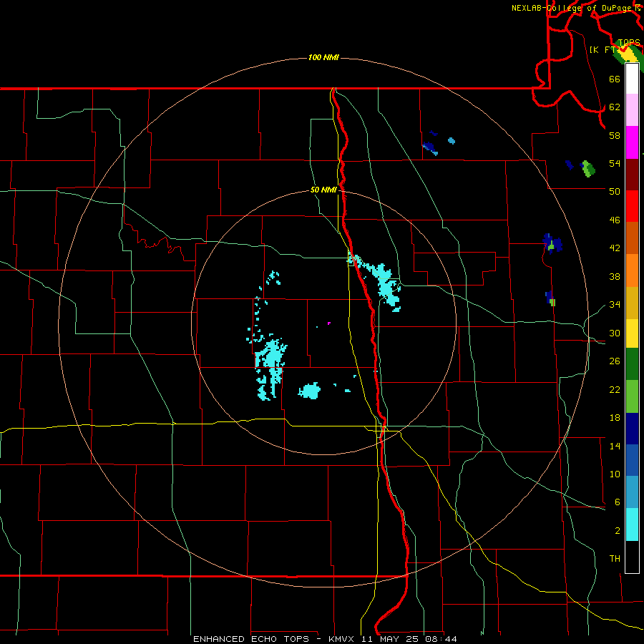Screen dimensions: 644x644
Task: Select the magenta swatch in the legend
Action: point(632,142)
